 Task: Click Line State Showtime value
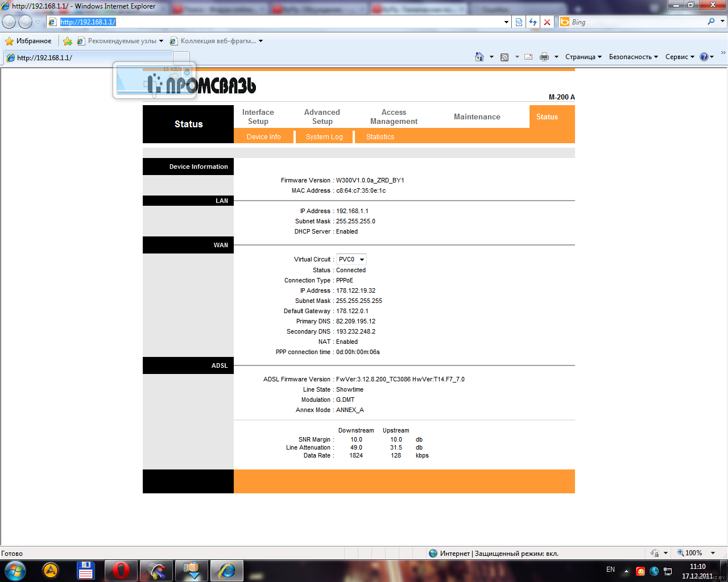click(x=349, y=389)
